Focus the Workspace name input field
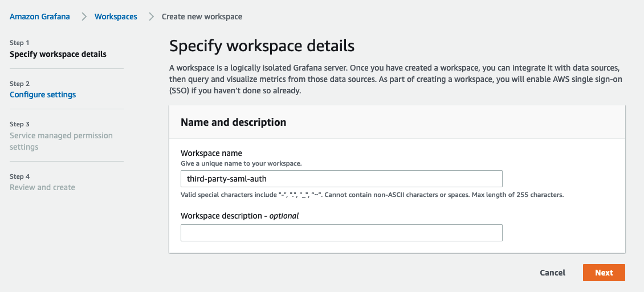644x292 pixels. click(341, 179)
